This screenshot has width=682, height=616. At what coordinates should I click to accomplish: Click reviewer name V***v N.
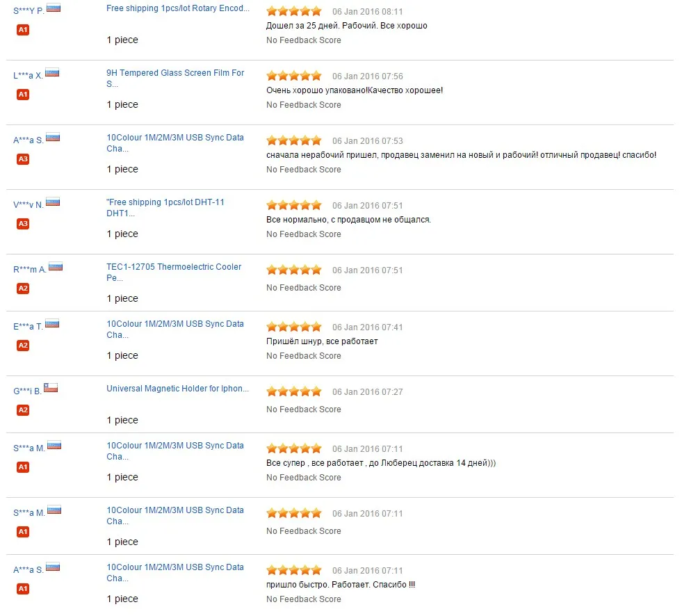tap(29, 204)
